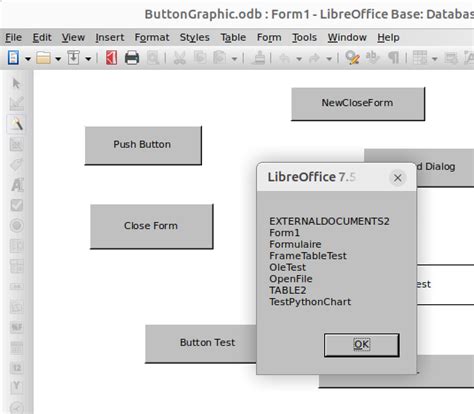Image resolution: width=474 pixels, height=414 pixels.
Task: Click the New document icon
Action: [13, 58]
